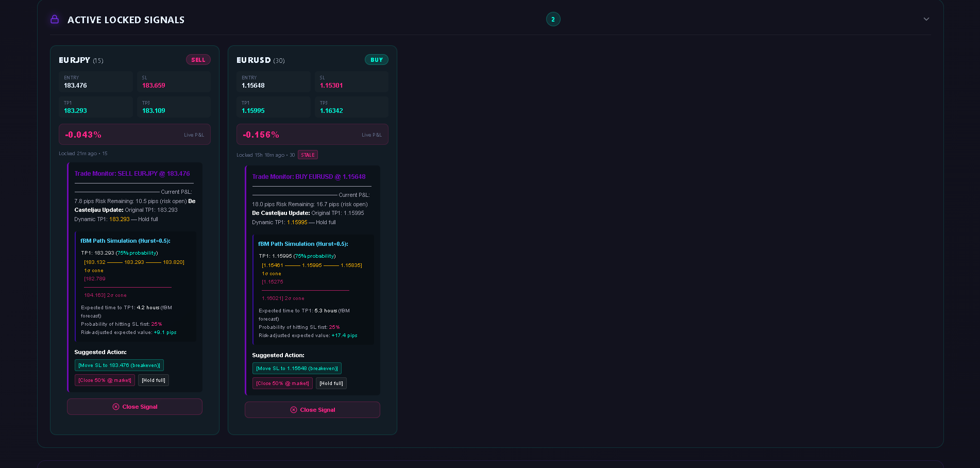The height and width of the screenshot is (468, 980).
Task: Click the EURJPY Live P&L box
Action: (x=134, y=135)
